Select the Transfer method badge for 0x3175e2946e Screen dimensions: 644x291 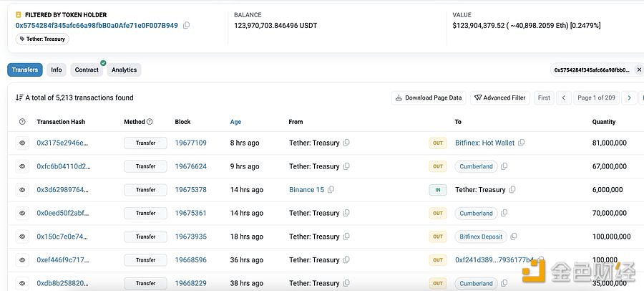[145, 143]
